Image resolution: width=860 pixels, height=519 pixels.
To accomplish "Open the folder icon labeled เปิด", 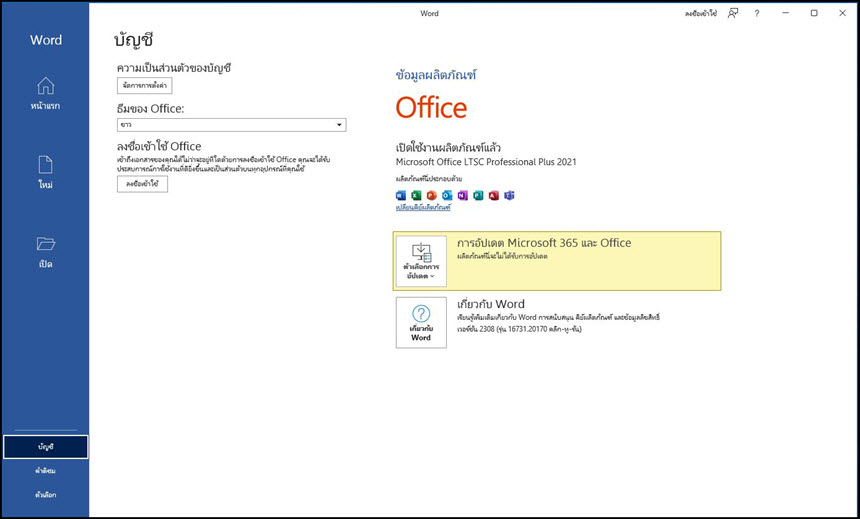I will (x=46, y=243).
